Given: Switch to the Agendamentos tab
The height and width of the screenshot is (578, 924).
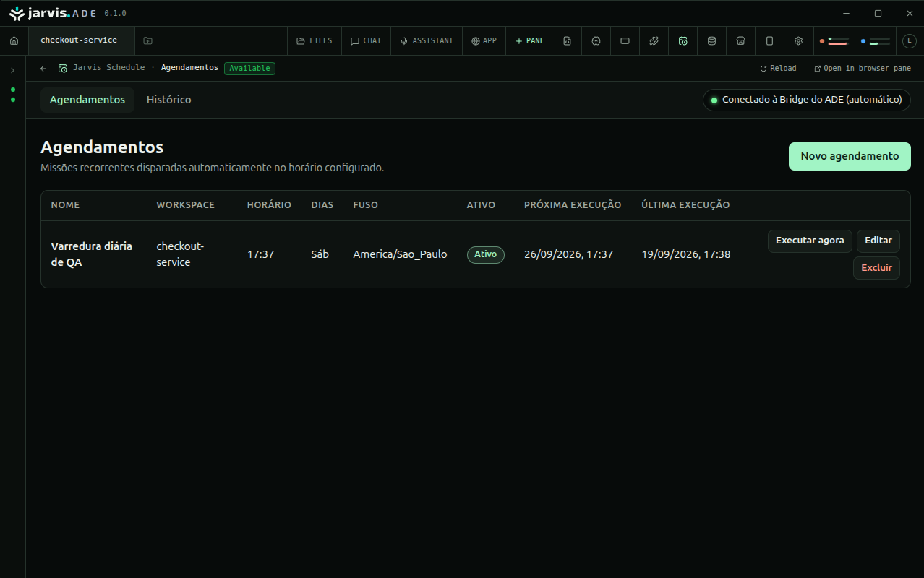Looking at the screenshot, I should [87, 100].
